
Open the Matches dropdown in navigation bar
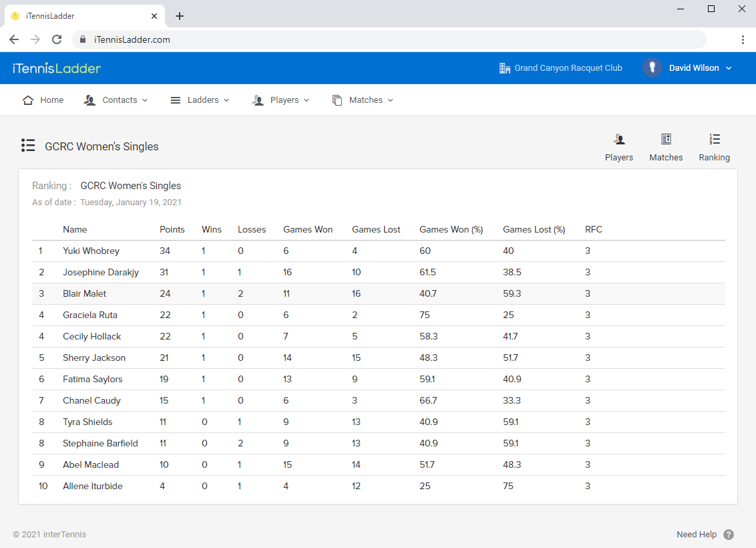click(x=363, y=100)
